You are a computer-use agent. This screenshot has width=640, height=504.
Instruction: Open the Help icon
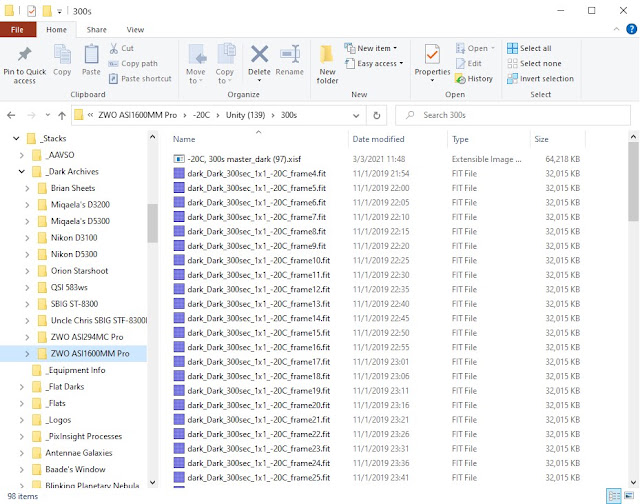(631, 29)
